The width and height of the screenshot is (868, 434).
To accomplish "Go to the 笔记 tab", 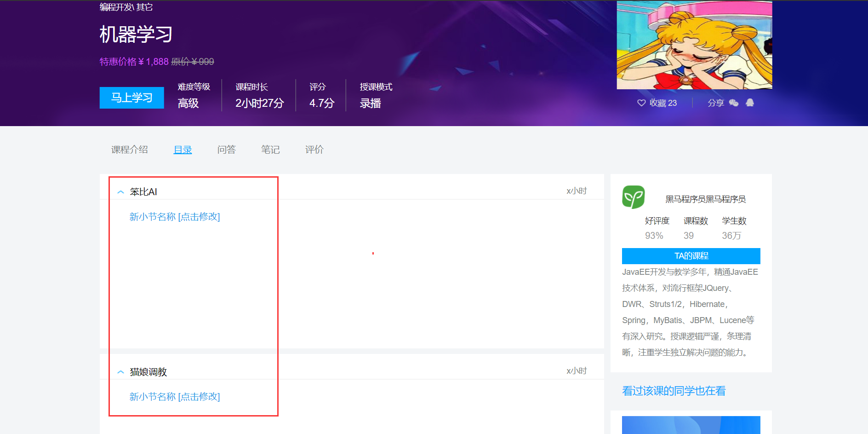I will point(270,150).
